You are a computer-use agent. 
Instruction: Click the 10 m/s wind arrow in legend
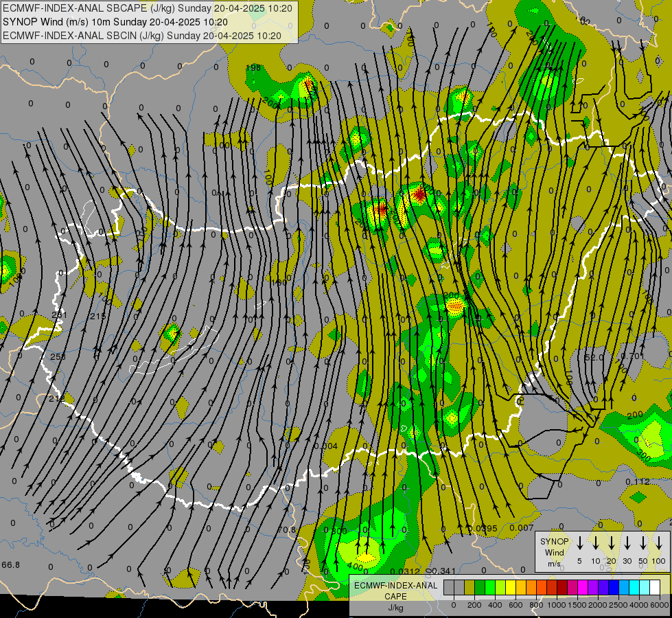point(595,543)
